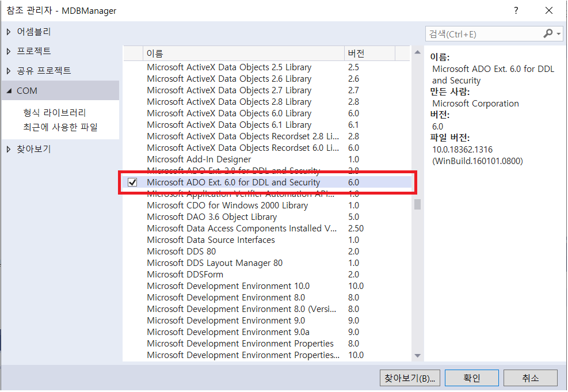This screenshot has height=392, width=568.
Task: Select Microsoft ActiveX Data Objects 2.6 Library
Action: [266, 79]
